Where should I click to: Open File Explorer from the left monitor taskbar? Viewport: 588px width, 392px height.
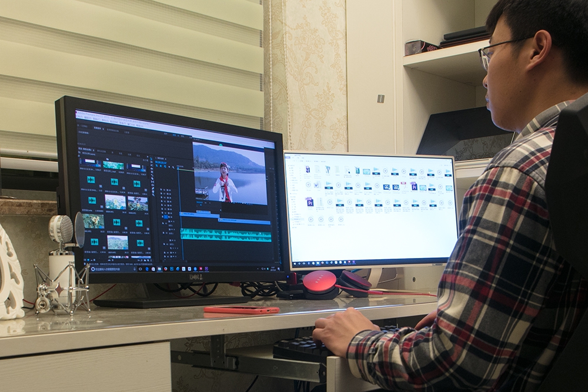coord(159,269)
